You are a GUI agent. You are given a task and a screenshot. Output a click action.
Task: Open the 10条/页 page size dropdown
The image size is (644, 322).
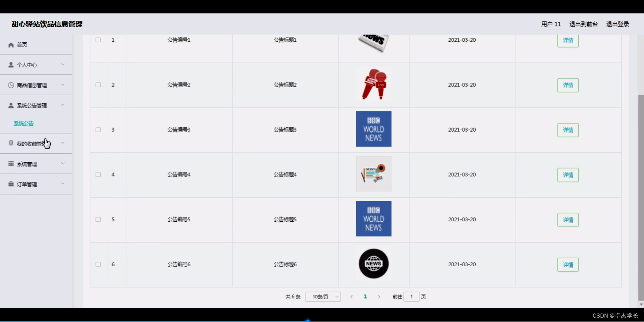coord(323,297)
